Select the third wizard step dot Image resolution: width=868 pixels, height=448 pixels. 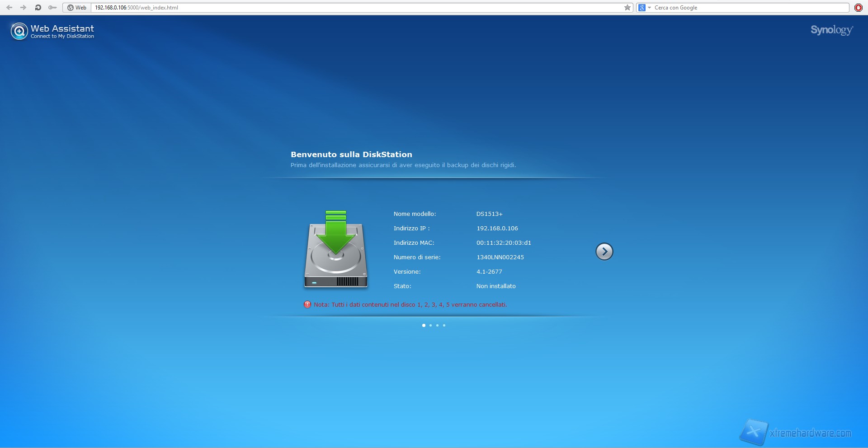click(x=437, y=325)
